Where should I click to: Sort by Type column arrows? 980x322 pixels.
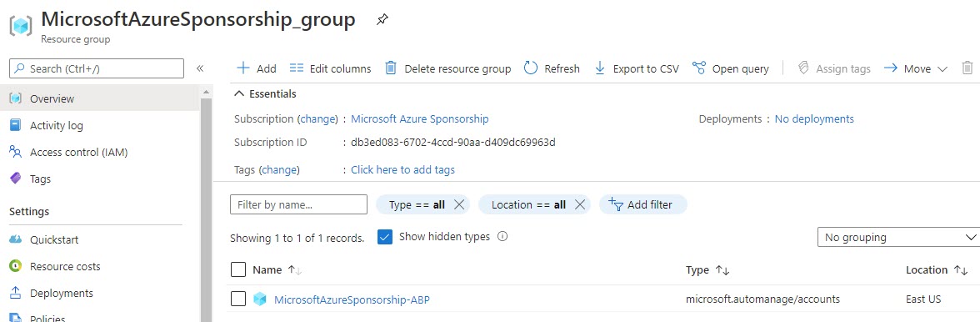click(722, 270)
